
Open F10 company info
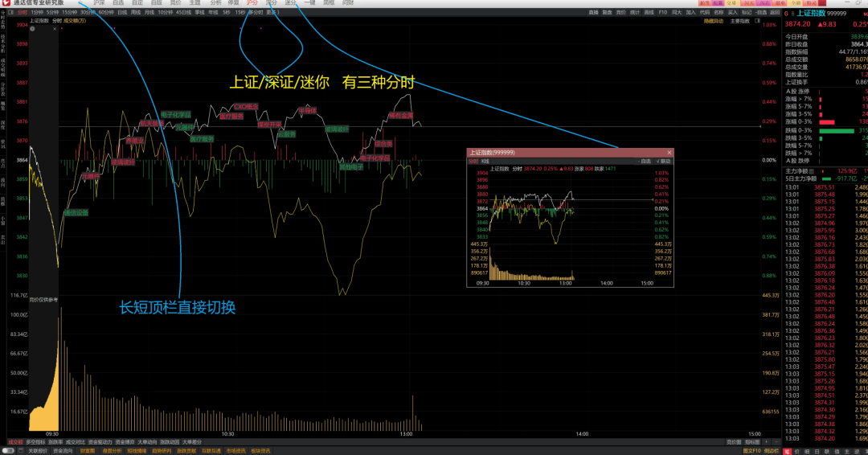tap(662, 12)
